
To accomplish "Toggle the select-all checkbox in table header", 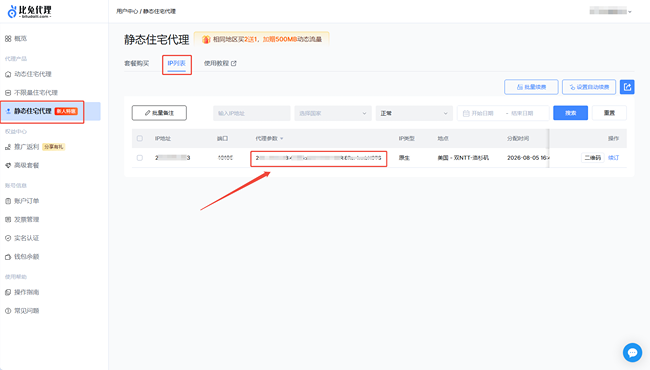I will coord(140,138).
